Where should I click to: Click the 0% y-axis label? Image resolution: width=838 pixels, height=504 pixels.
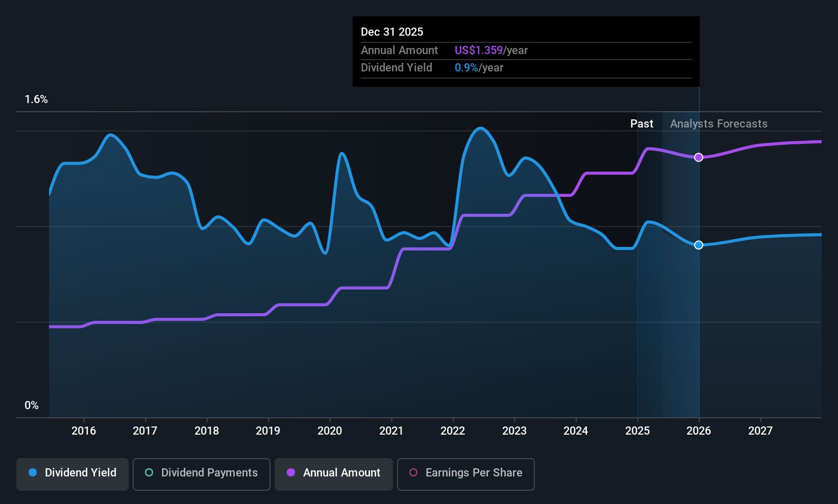(32, 406)
